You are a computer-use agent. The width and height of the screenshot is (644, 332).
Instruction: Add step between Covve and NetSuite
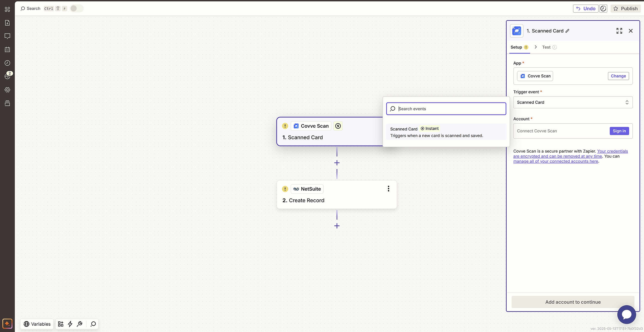[337, 163]
